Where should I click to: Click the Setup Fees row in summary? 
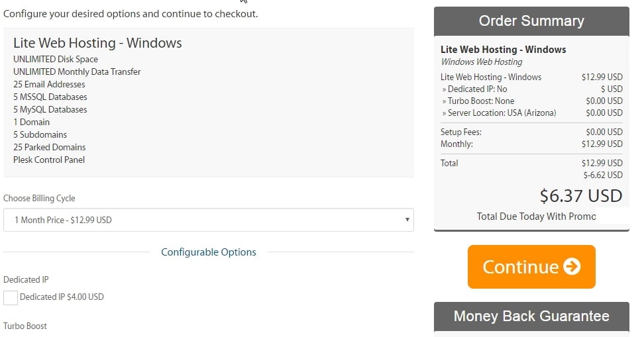point(531,132)
